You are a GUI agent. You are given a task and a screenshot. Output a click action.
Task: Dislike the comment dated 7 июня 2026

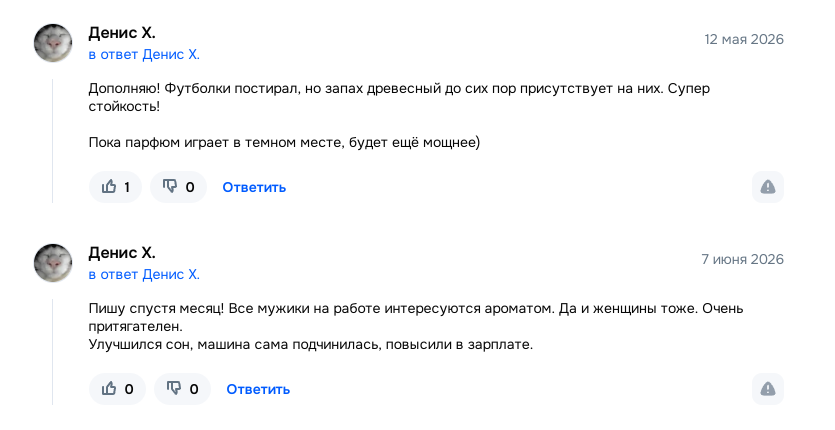click(x=182, y=389)
